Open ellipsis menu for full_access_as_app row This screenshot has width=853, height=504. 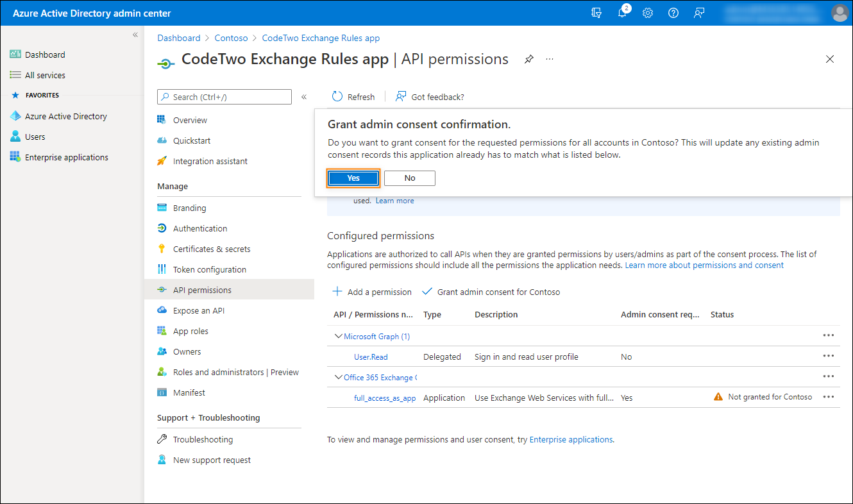829,397
